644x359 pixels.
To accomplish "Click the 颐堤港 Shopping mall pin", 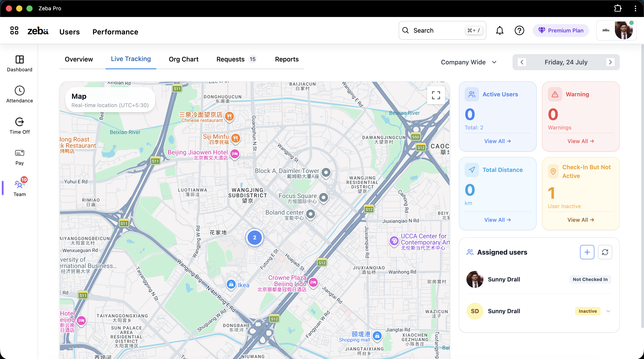I will (377, 336).
